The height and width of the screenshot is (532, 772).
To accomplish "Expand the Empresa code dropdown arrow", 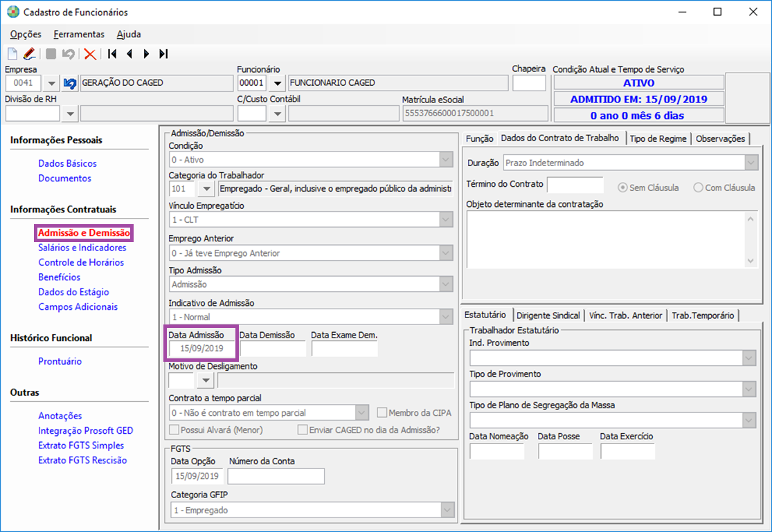I will (51, 84).
